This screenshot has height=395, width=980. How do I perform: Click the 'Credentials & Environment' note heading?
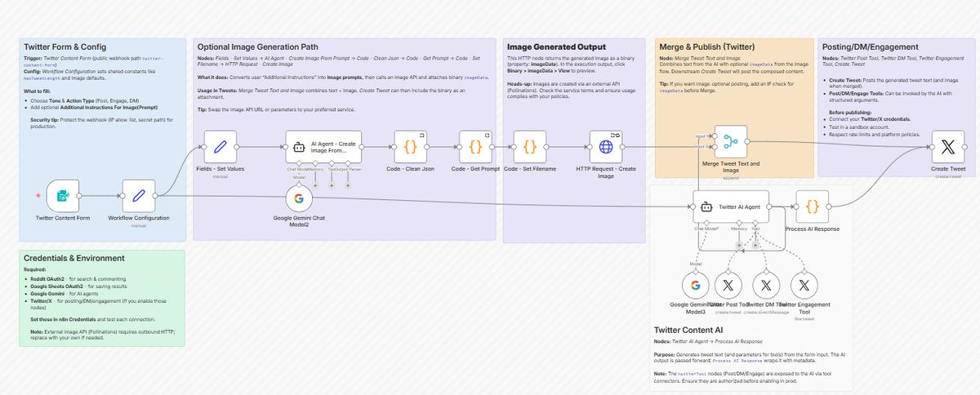click(74, 258)
